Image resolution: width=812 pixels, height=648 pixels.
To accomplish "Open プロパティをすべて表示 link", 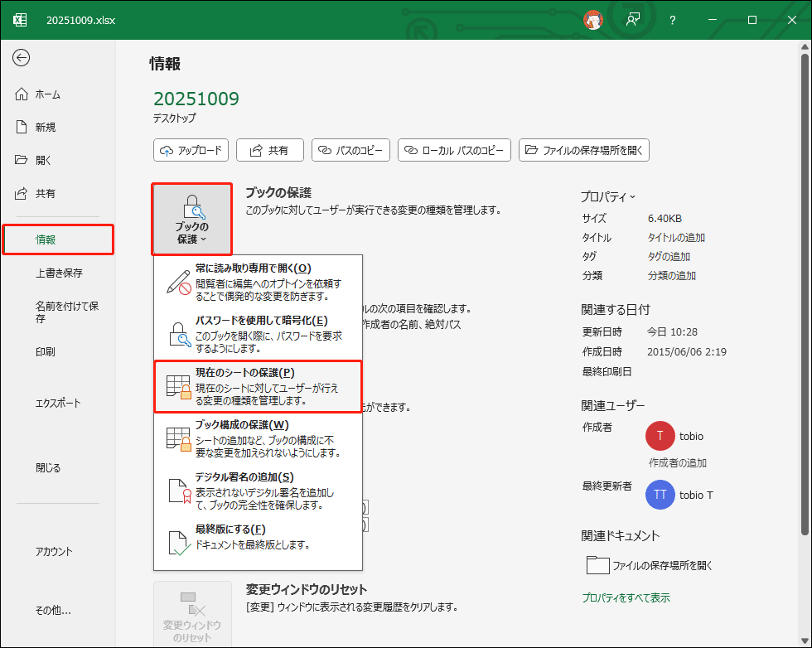I will 626,597.
